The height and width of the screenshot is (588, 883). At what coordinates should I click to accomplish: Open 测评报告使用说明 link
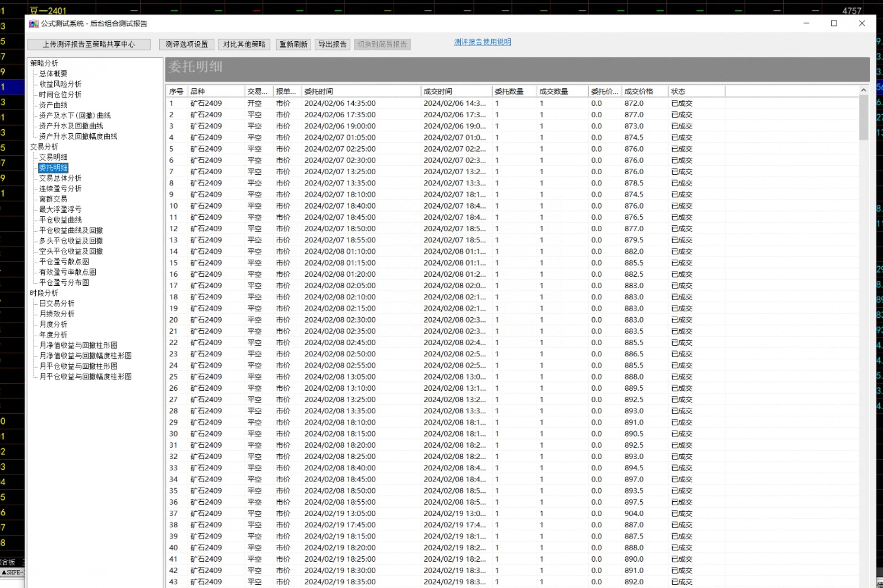pyautogui.click(x=482, y=42)
